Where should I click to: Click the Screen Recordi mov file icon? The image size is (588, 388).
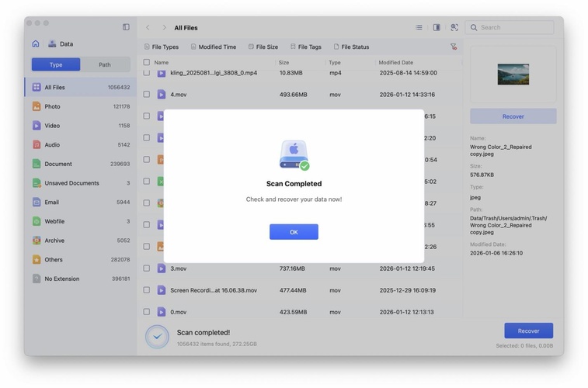click(x=162, y=290)
